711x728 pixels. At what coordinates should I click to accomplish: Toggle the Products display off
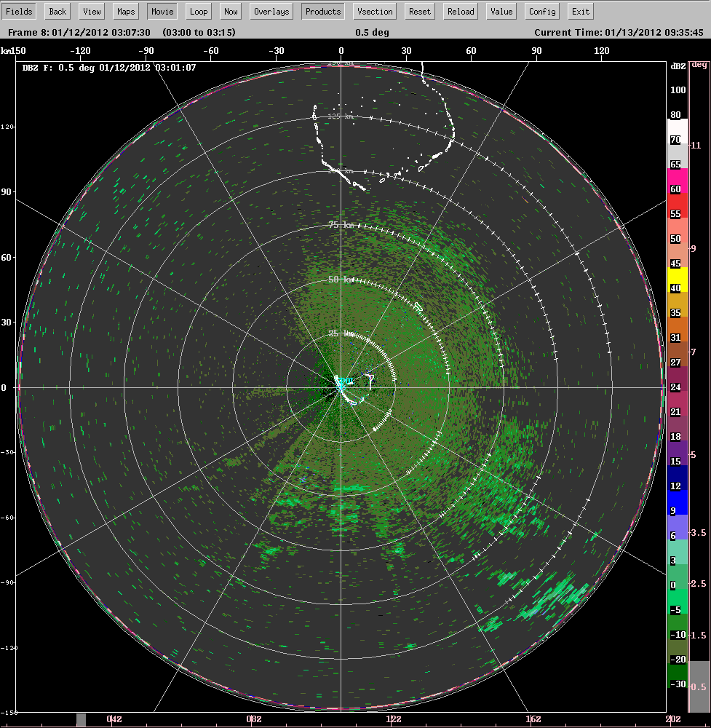pyautogui.click(x=322, y=11)
